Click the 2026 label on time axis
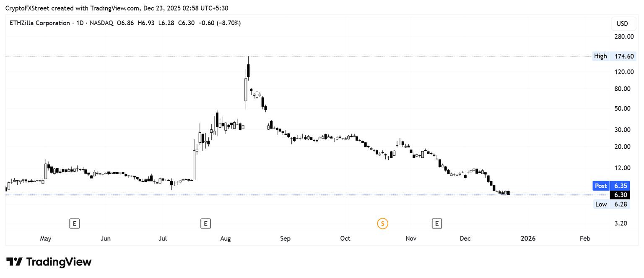Screen dimensions: 644x278 [x=528, y=239]
